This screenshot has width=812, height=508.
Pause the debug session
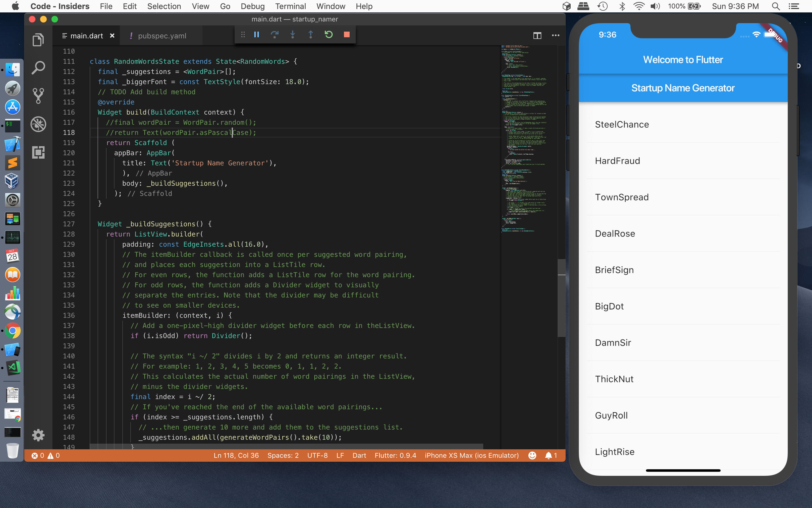pyautogui.click(x=257, y=35)
